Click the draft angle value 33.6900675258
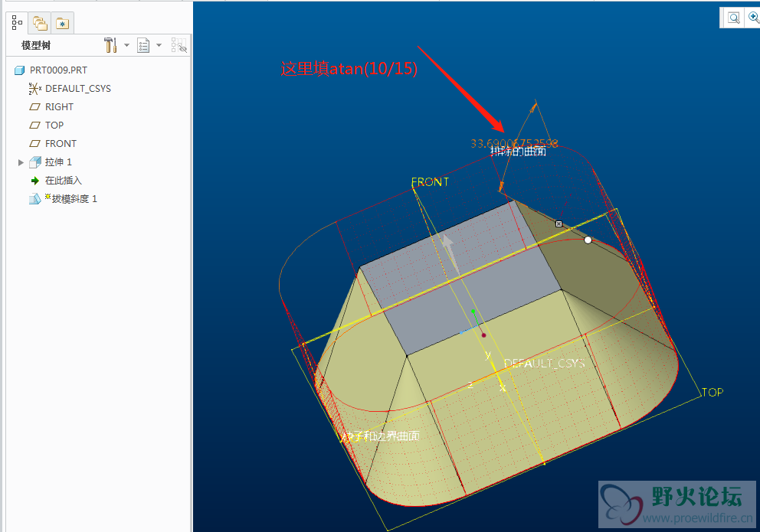The width and height of the screenshot is (760, 532). [514, 143]
